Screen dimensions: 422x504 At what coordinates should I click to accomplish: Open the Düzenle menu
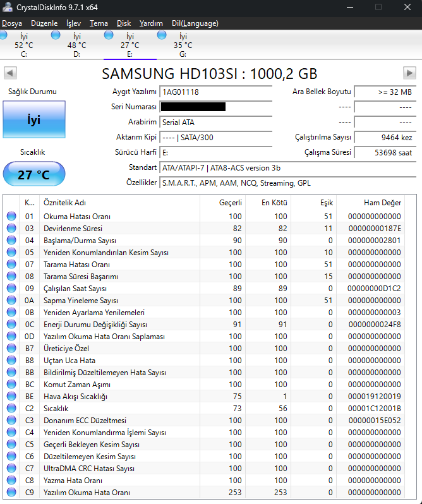[x=44, y=23]
